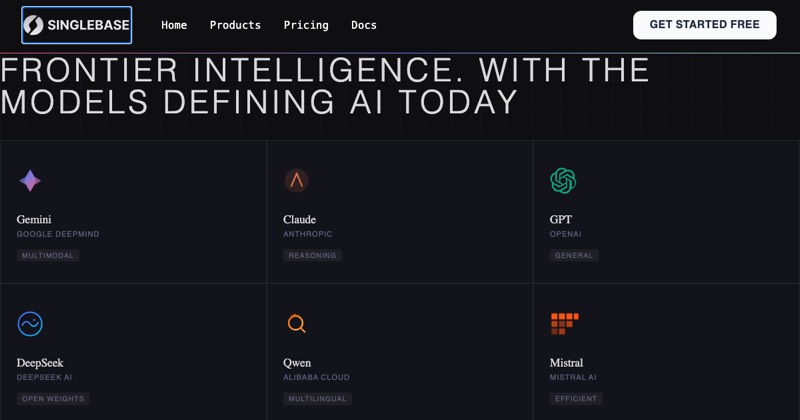The height and width of the screenshot is (420, 800).
Task: Click the Multilingual tag under Qwen
Action: coord(317,399)
